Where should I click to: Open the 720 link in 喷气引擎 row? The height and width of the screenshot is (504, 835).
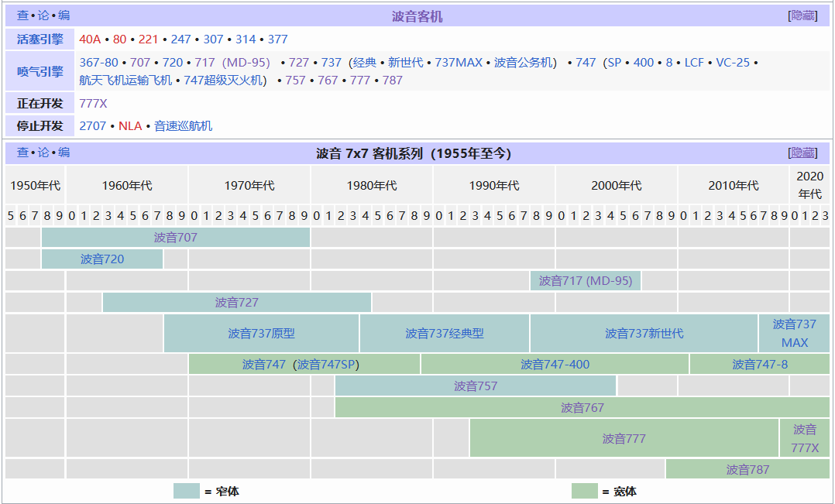pyautogui.click(x=173, y=63)
